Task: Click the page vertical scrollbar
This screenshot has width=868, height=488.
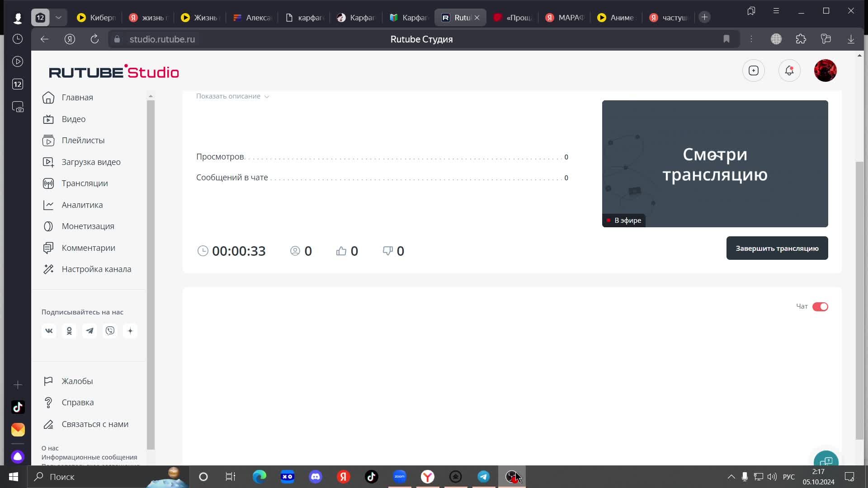Action: coord(859,300)
